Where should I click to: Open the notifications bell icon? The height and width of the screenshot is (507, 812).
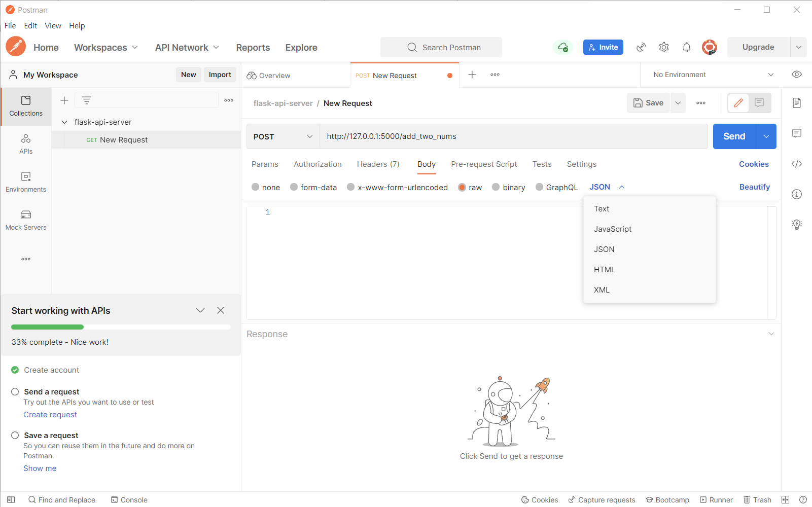coord(687,47)
